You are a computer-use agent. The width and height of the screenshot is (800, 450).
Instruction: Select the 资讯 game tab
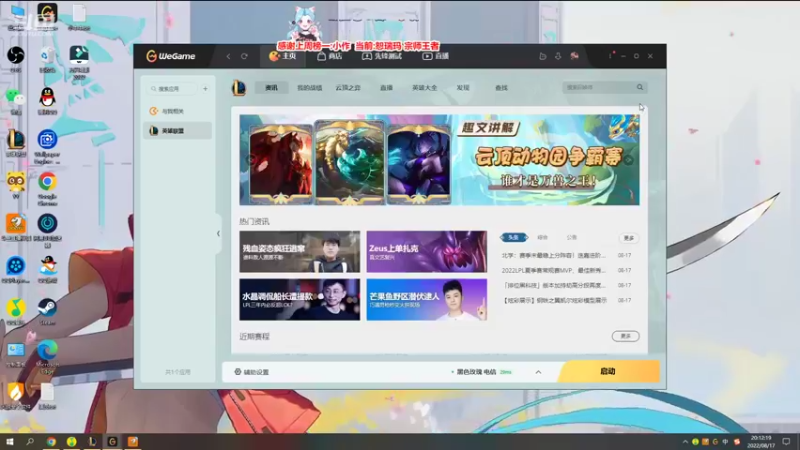271,88
